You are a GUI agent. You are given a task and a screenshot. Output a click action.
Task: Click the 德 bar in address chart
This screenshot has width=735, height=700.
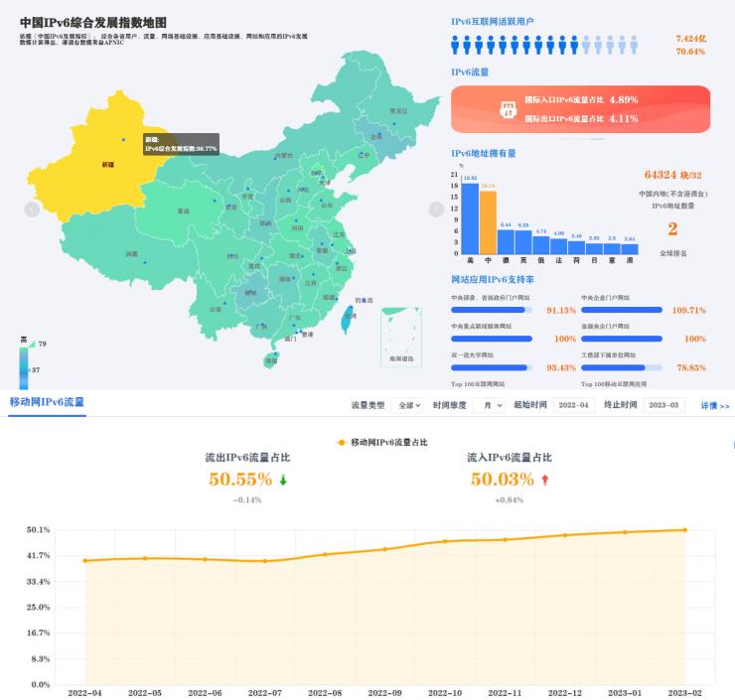click(x=506, y=241)
